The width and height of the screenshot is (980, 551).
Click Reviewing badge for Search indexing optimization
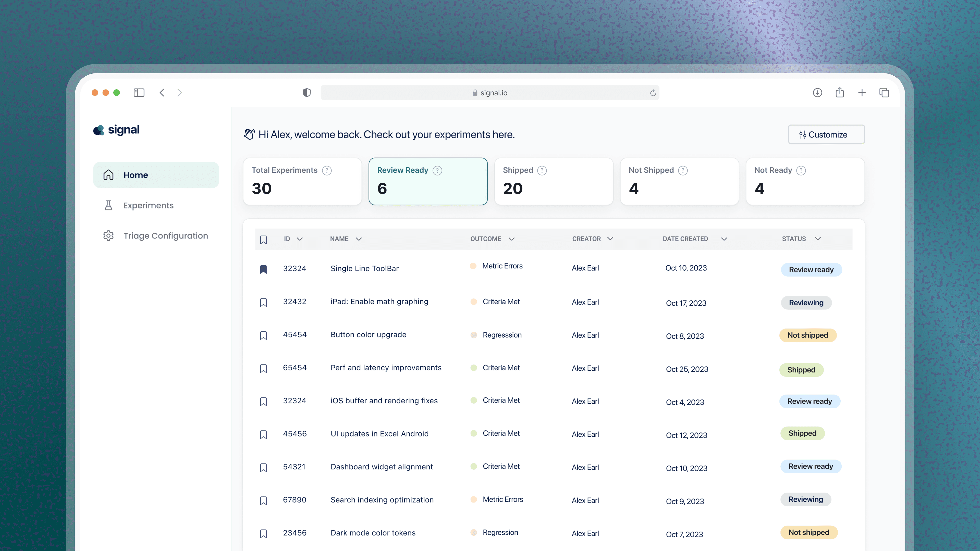[805, 499]
